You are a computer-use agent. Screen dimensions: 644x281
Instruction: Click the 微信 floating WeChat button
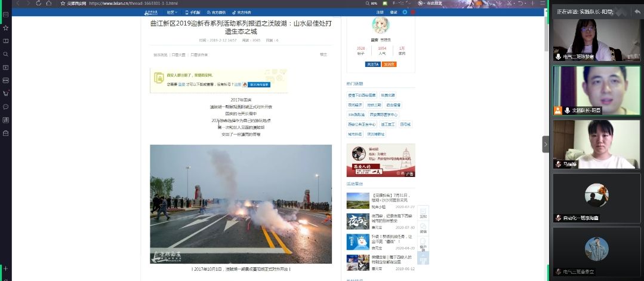423,228
